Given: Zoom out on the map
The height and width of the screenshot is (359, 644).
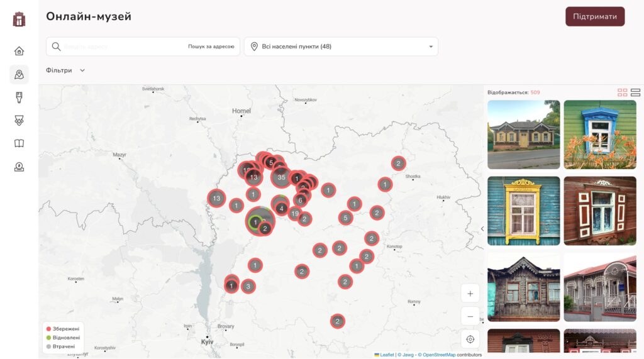Looking at the screenshot, I should point(470,316).
